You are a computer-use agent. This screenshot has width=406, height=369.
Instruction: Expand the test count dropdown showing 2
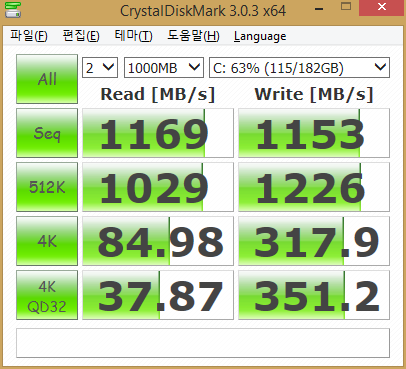click(x=100, y=68)
